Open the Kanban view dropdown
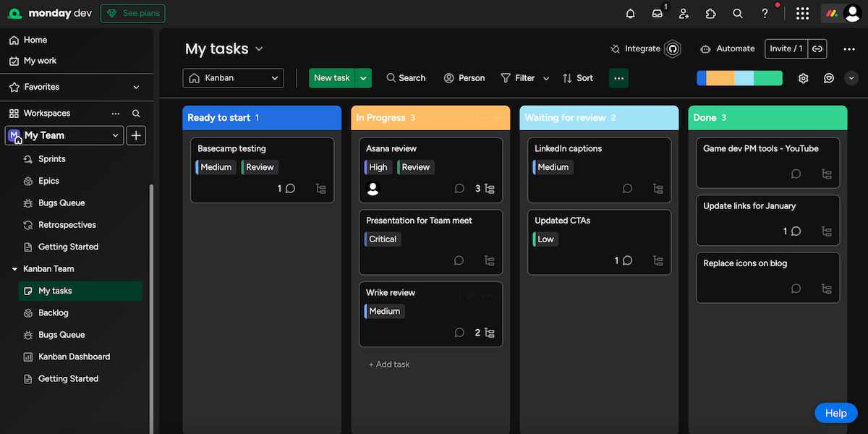Screen dimensions: 868x434 coord(234,78)
